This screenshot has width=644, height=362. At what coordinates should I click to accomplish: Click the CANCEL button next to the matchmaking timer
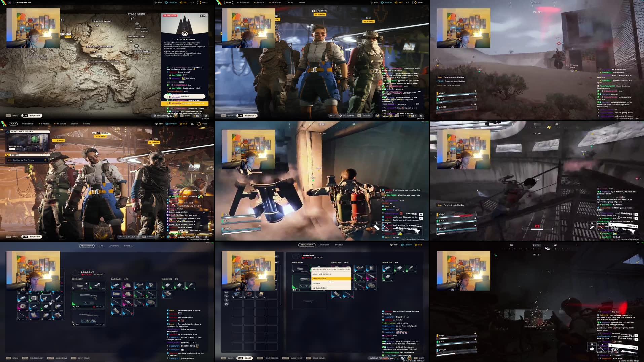(367, 116)
